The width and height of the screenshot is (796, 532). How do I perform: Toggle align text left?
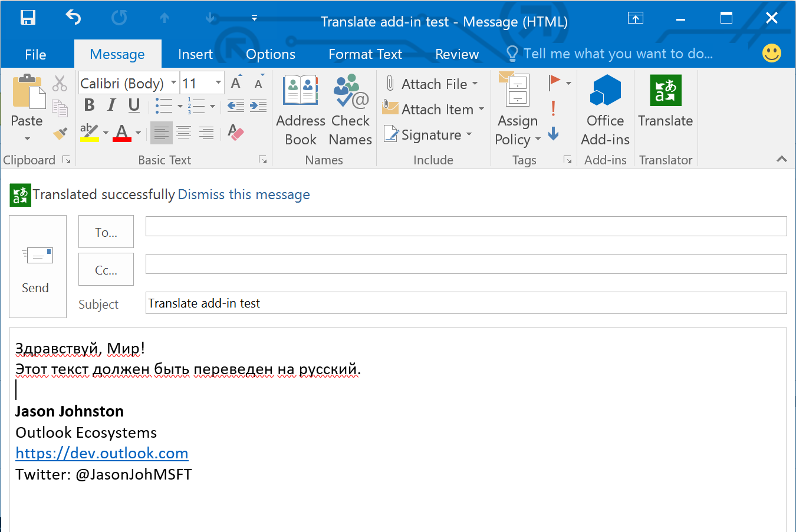pos(161,133)
